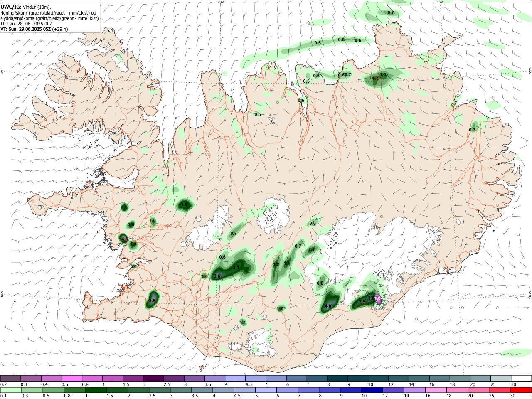This screenshot has height=399, width=532.
Task: Select the 2.1 rainfall value on the map
Action: click(x=236, y=267)
